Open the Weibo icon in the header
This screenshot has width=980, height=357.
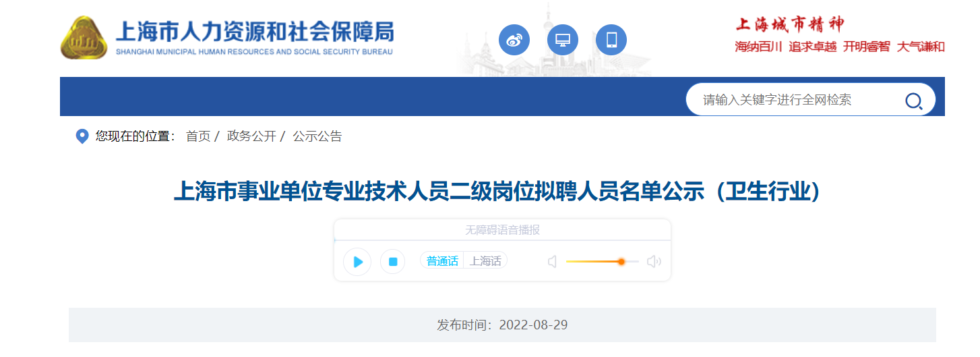tap(514, 40)
